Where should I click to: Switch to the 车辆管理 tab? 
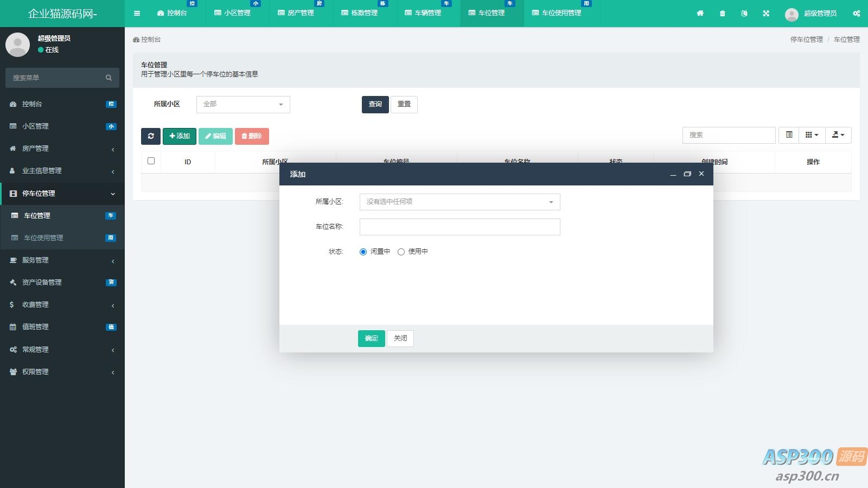click(423, 13)
